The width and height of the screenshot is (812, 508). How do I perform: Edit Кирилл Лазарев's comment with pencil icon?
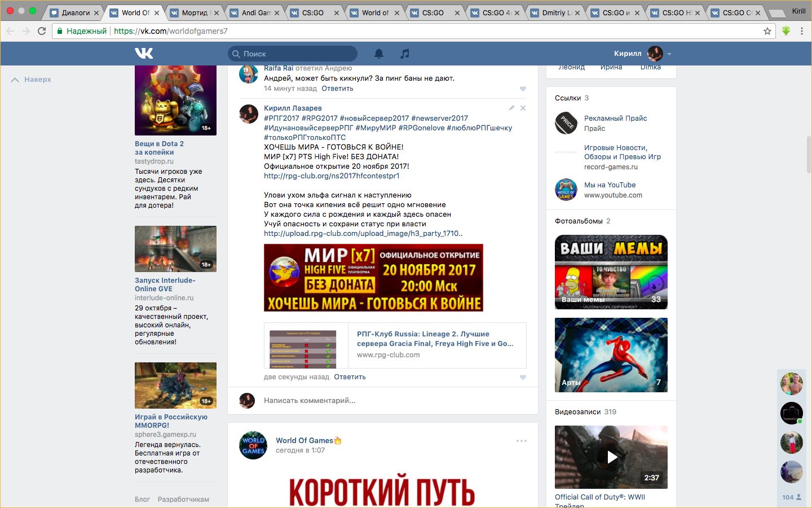pyautogui.click(x=511, y=108)
